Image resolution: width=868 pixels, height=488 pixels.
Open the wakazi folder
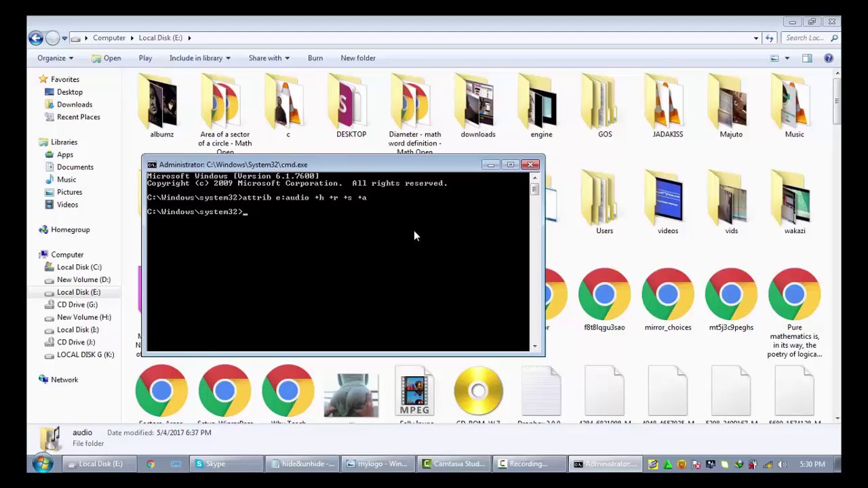[x=794, y=203]
